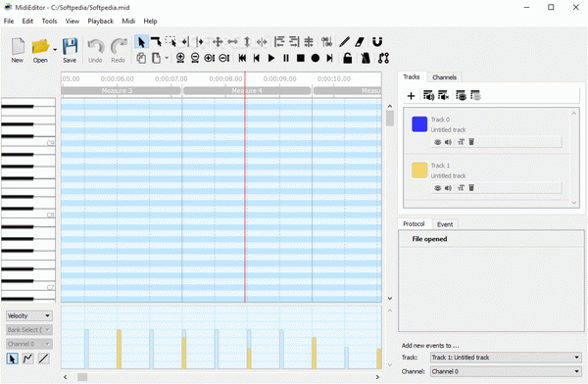Select the pencil new note tool
This screenshot has height=384, width=588.
pyautogui.click(x=344, y=42)
